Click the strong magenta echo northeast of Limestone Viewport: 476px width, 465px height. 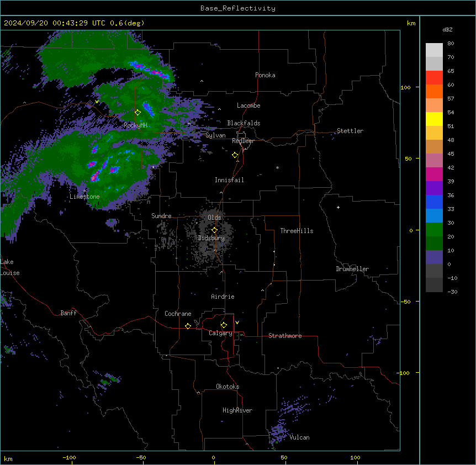click(x=95, y=177)
